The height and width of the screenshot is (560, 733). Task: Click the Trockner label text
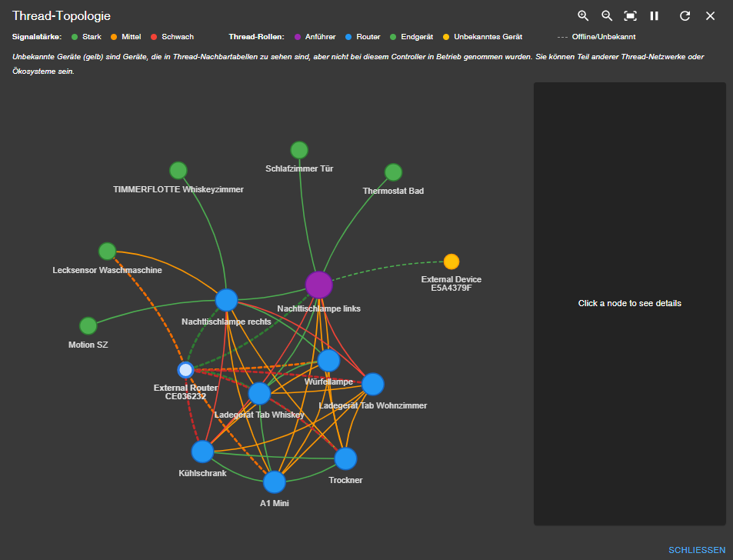(345, 480)
